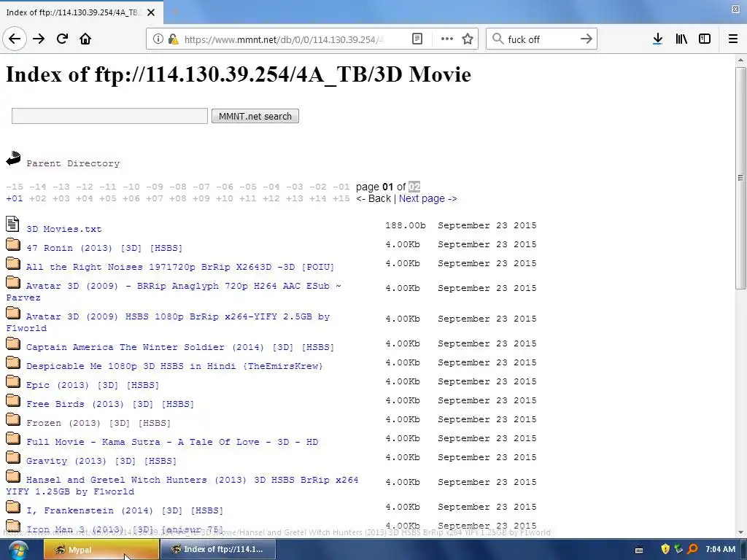The width and height of the screenshot is (747, 560).
Task: Click the shield tray icon
Action: 665,549
